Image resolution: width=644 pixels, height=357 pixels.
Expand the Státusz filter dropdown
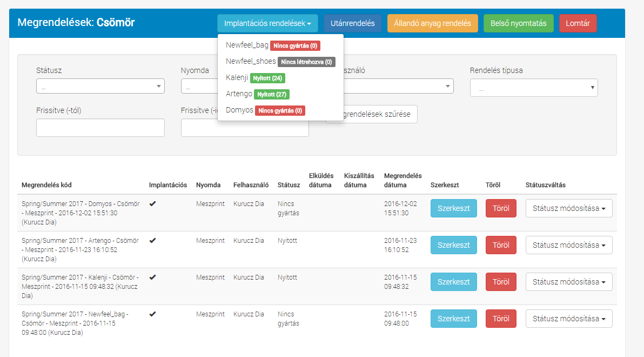pos(100,86)
